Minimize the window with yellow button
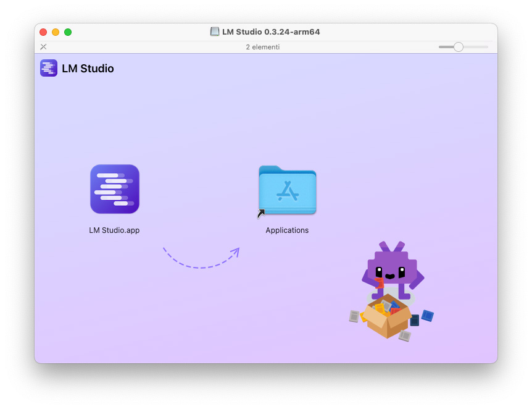 pos(56,32)
